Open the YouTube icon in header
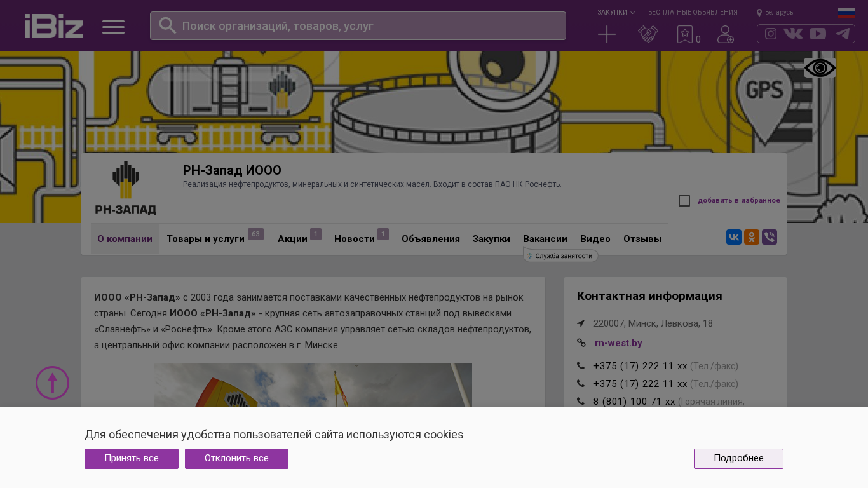The image size is (868, 488). coord(818,34)
